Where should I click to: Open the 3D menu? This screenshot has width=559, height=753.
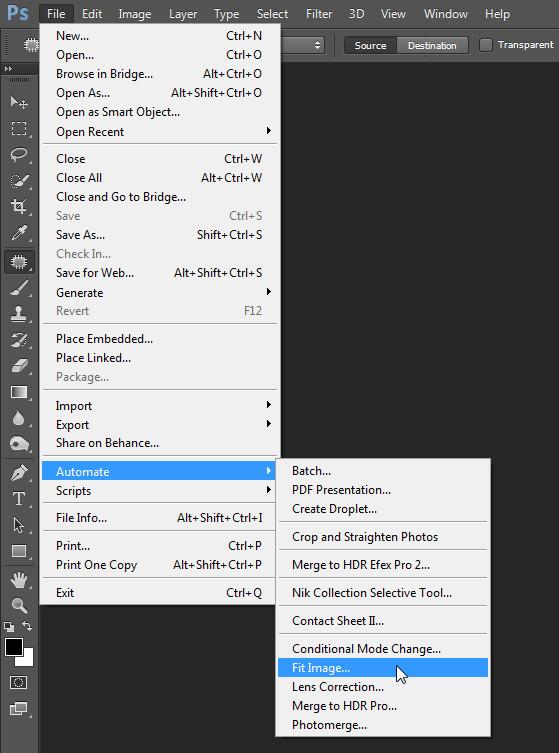click(x=356, y=14)
